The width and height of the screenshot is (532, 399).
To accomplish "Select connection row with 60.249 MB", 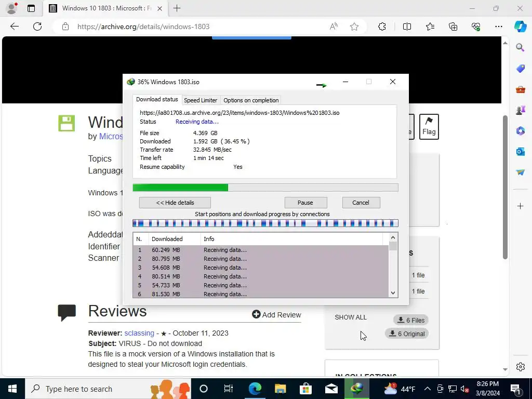I will pos(261,250).
